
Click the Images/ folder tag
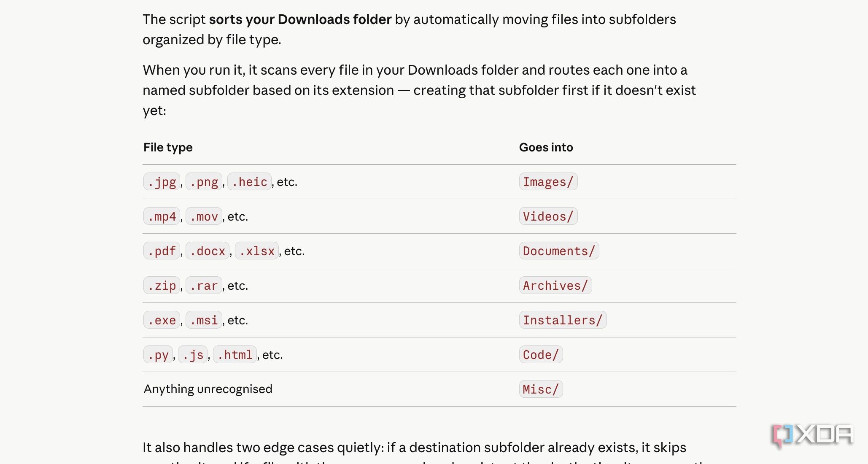(548, 182)
